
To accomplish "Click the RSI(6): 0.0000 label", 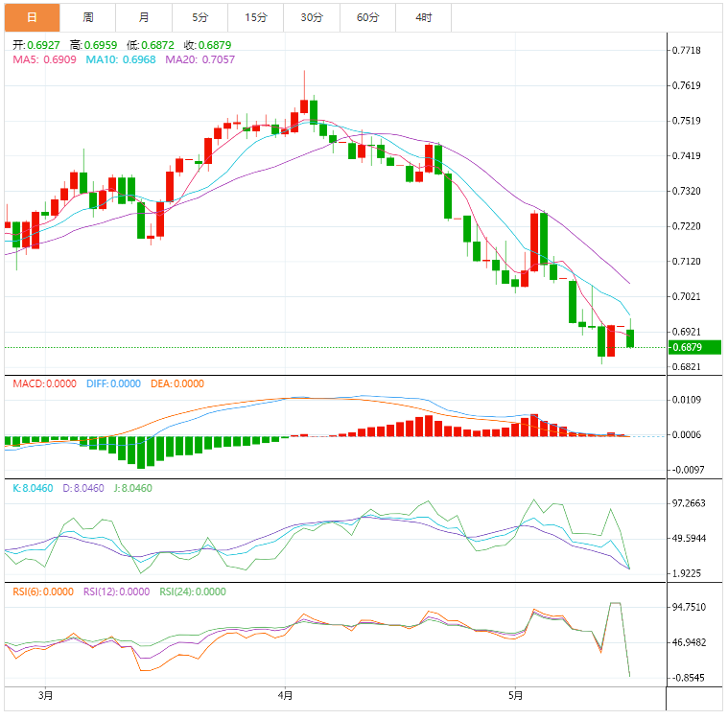I will (43, 591).
